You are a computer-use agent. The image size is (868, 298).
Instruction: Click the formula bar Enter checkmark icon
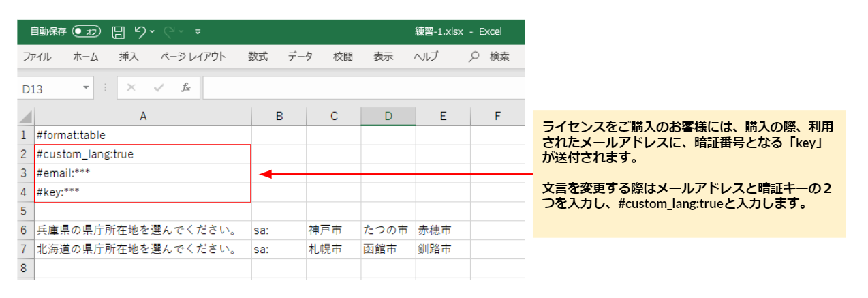[159, 88]
